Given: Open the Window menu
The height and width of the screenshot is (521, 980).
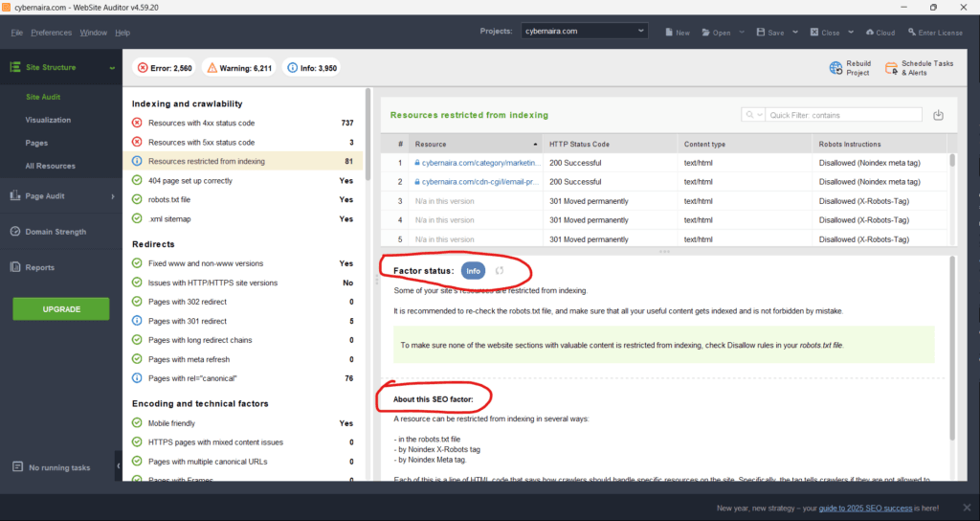Looking at the screenshot, I should tap(93, 33).
